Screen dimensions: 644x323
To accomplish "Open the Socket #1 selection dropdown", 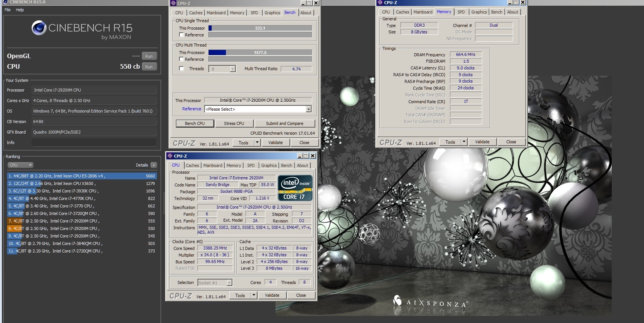I will (229, 283).
